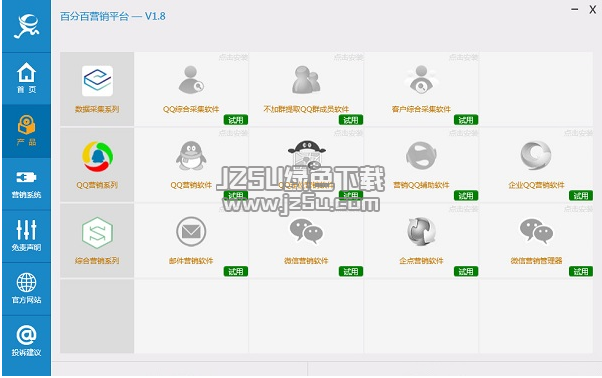Open the 免责声明 disclaimer sidebar item
Viewport: 602px width, 378px height.
26,236
